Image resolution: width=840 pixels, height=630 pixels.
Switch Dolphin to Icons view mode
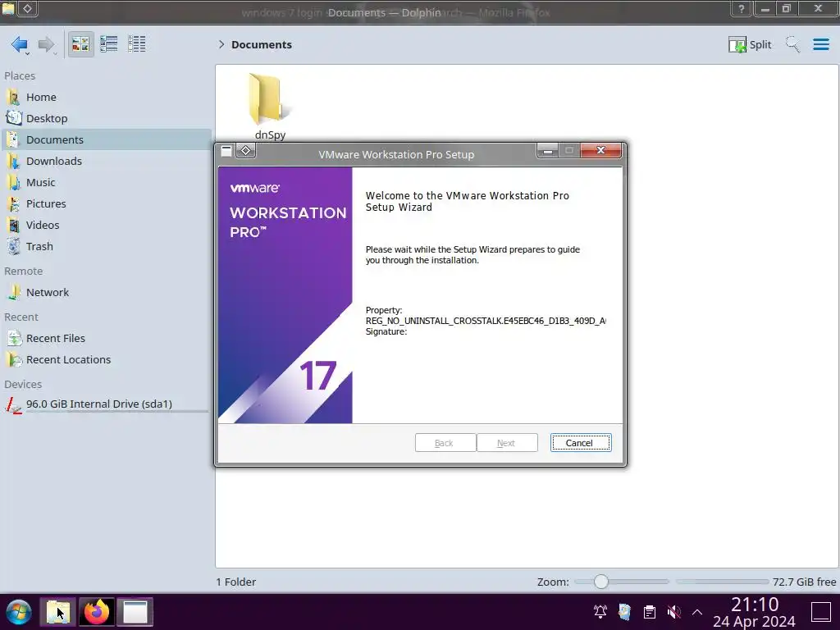[80, 44]
